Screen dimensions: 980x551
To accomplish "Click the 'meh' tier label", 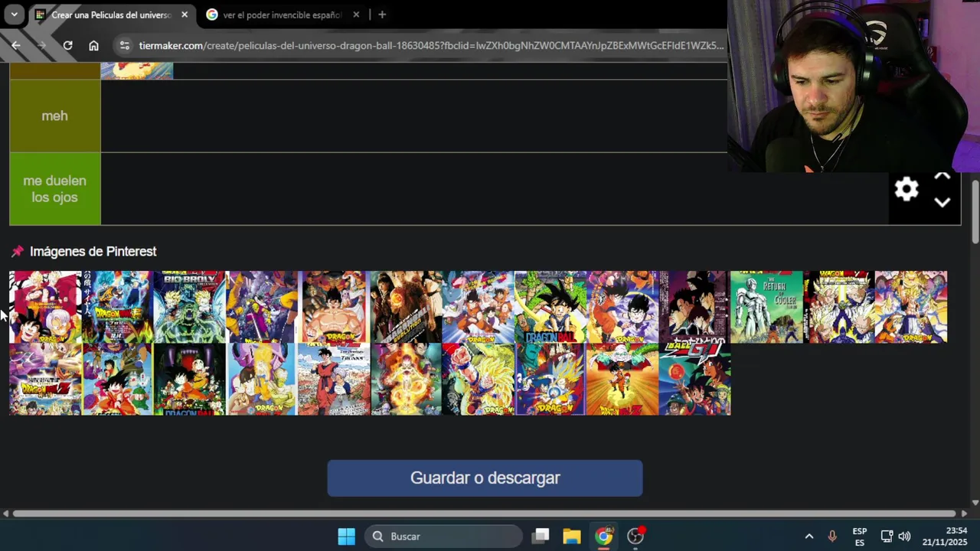I will 54,116.
